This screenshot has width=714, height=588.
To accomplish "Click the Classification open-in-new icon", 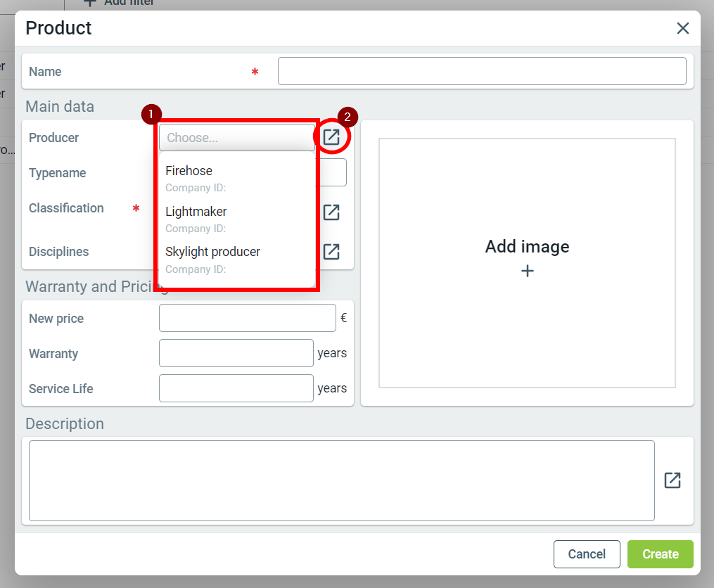I will click(331, 212).
